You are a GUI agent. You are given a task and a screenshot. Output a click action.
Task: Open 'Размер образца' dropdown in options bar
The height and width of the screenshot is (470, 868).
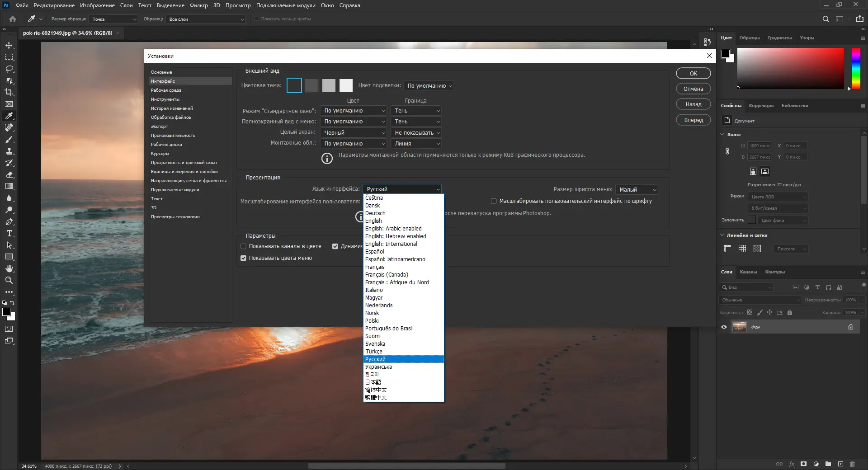pos(113,19)
